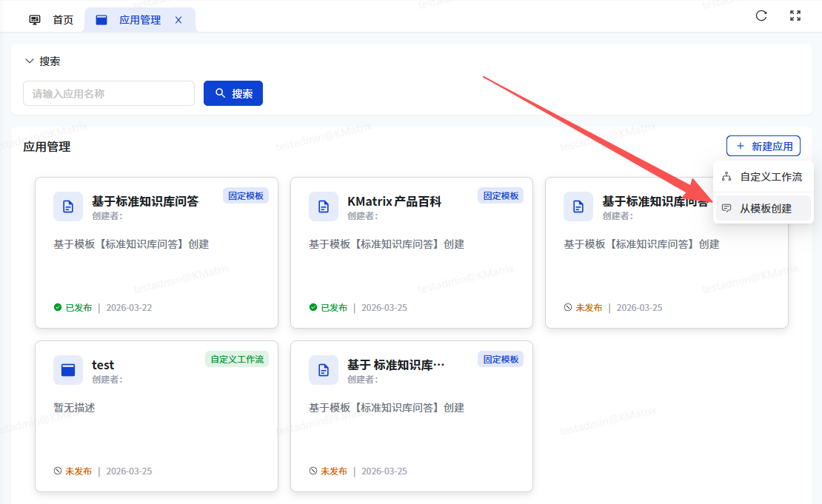Viewport: 822px width, 504px height.
Task: Click 固定模板 tag on 基于 标准知识库… card
Action: tap(500, 359)
